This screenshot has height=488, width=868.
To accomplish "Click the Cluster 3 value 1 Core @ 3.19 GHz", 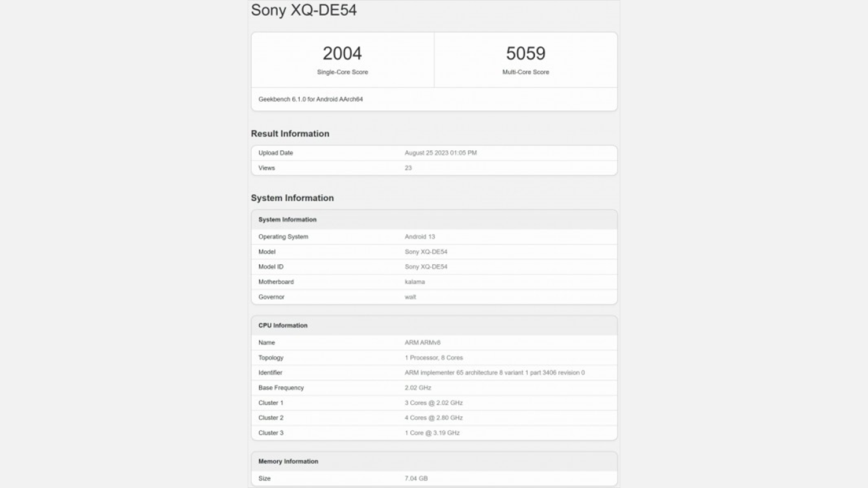I will [432, 433].
